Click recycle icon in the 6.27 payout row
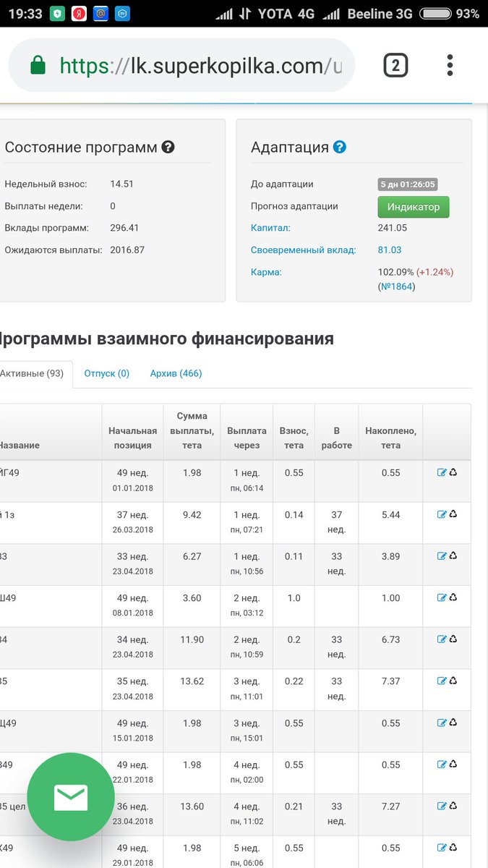 point(453,556)
